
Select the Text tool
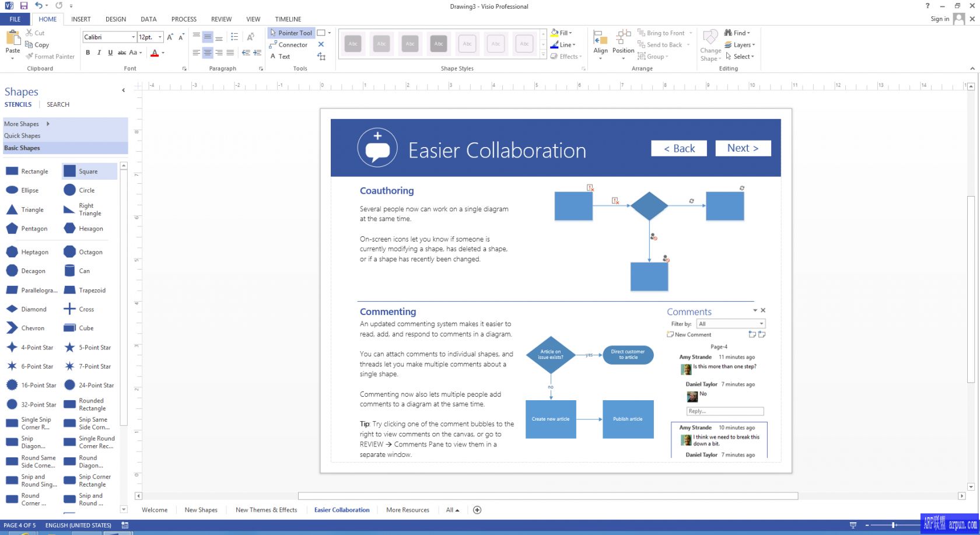[282, 57]
